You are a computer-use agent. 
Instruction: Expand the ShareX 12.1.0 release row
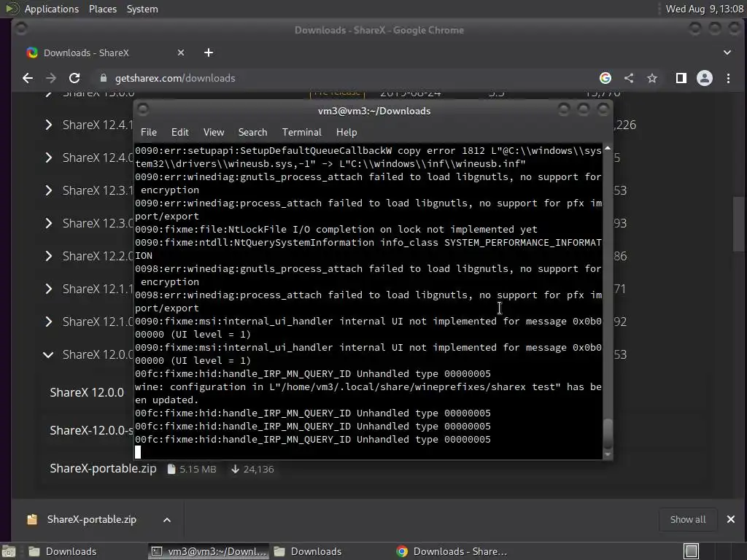coord(49,322)
